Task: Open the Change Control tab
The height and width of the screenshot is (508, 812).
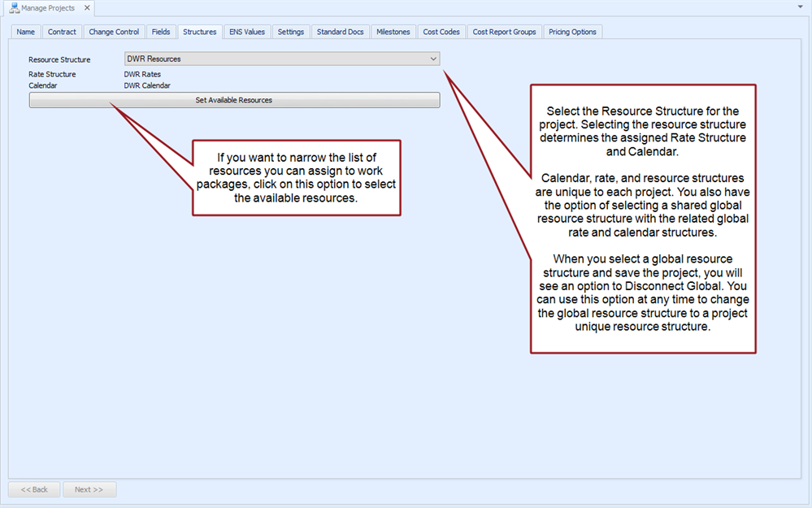Action: click(114, 32)
